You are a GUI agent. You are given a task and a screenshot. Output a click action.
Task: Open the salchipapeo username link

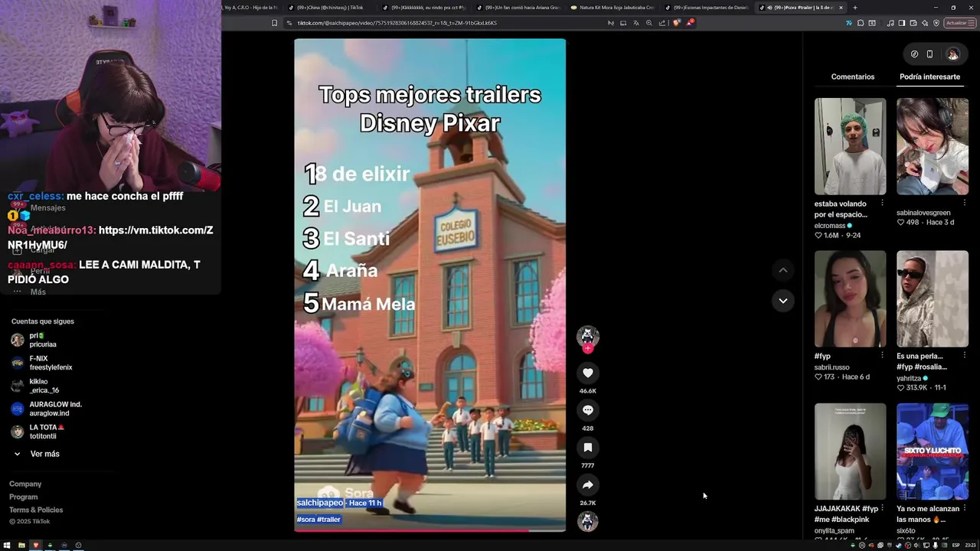(x=320, y=503)
